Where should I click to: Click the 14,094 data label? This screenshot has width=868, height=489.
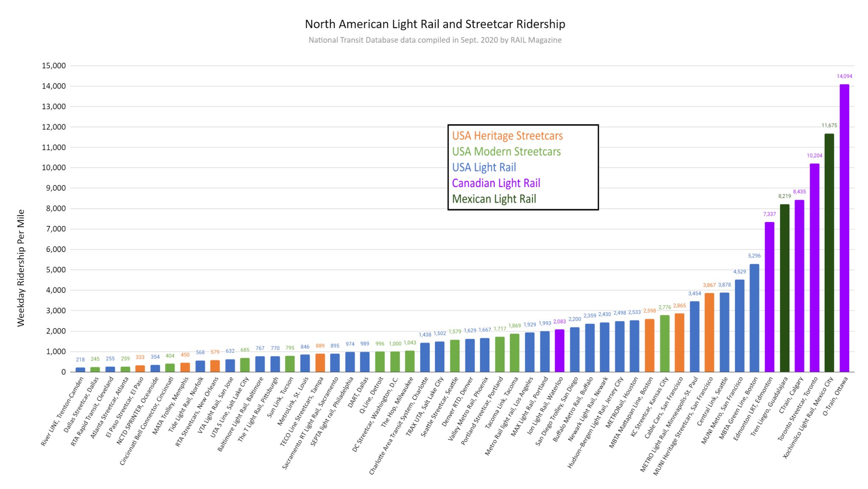pos(844,76)
